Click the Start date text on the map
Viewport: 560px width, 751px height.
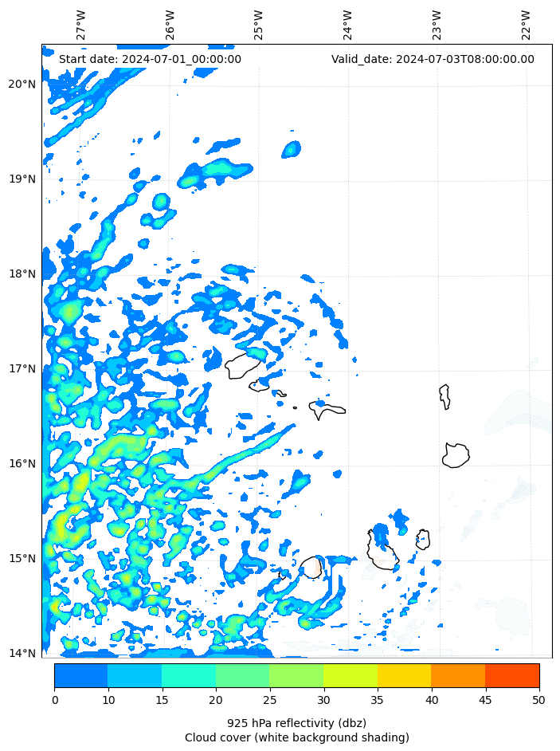point(150,59)
